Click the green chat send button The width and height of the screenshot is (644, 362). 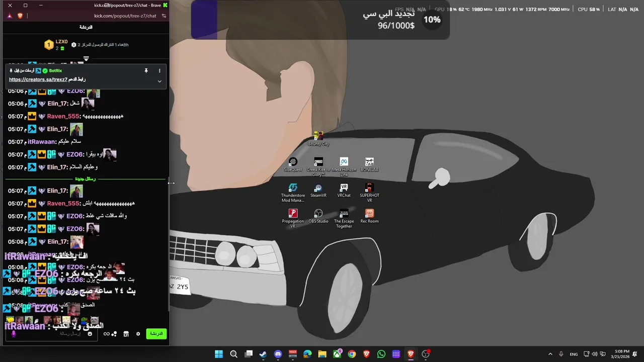coord(156,333)
